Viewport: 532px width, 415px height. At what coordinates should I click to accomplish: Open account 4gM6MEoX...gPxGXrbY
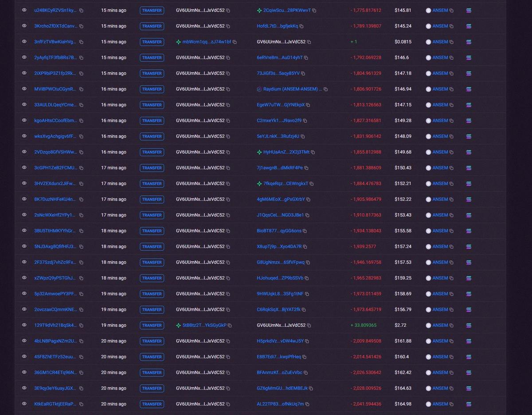[281, 199]
